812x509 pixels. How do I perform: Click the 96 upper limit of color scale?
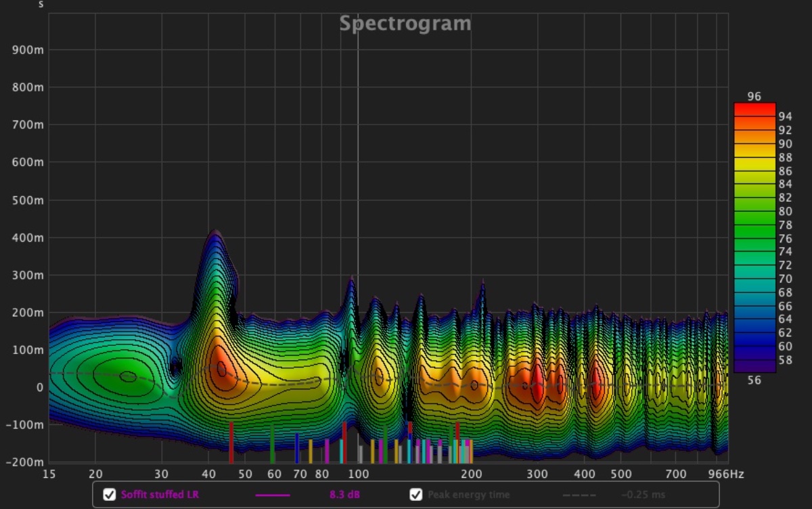(x=754, y=97)
